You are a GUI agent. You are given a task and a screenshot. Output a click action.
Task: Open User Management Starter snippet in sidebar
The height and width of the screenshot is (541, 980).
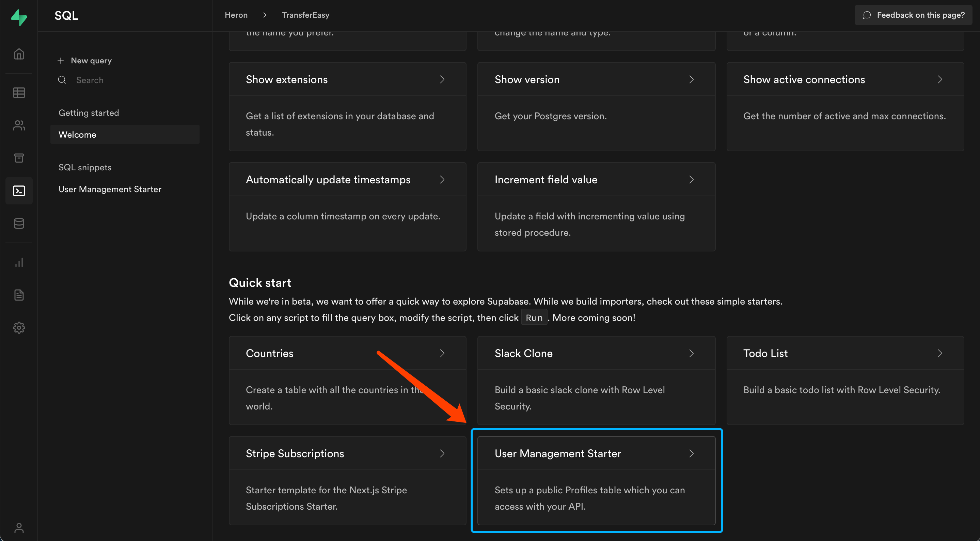[x=110, y=189]
